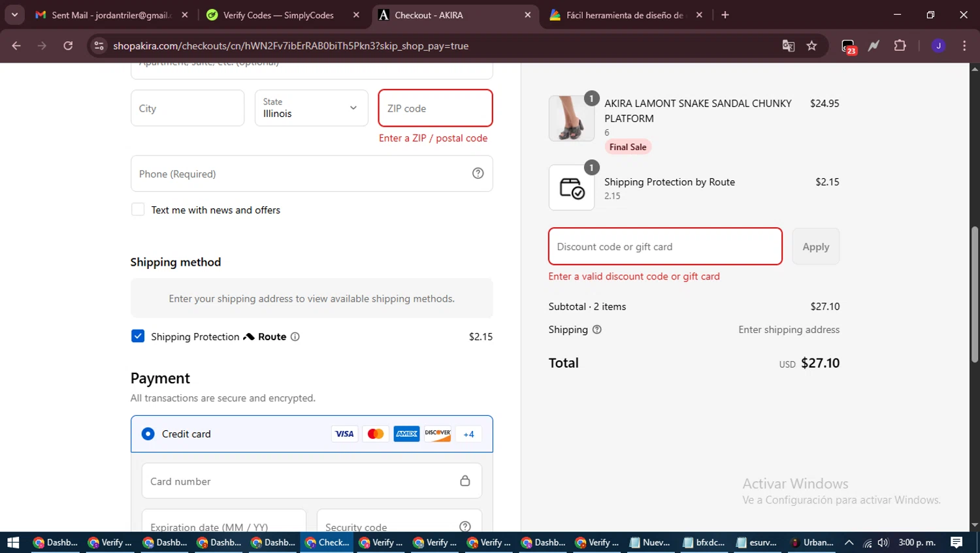This screenshot has height=553, width=980.
Task: Click the Total amount $27.10
Action: click(821, 363)
